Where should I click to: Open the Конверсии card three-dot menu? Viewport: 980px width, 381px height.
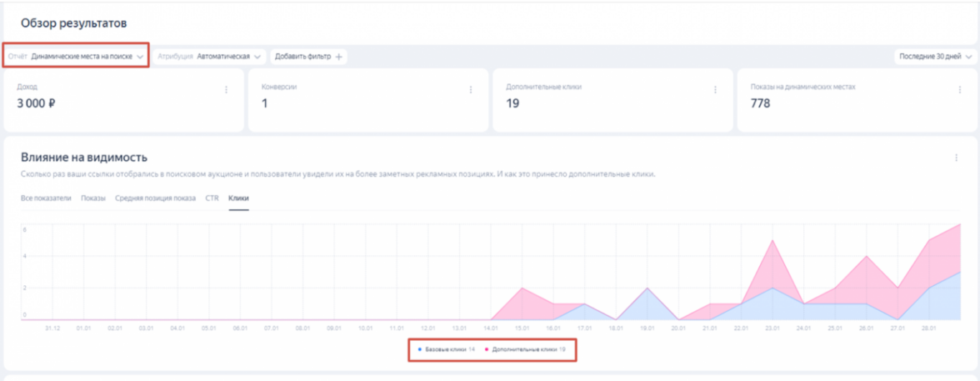pyautogui.click(x=470, y=90)
